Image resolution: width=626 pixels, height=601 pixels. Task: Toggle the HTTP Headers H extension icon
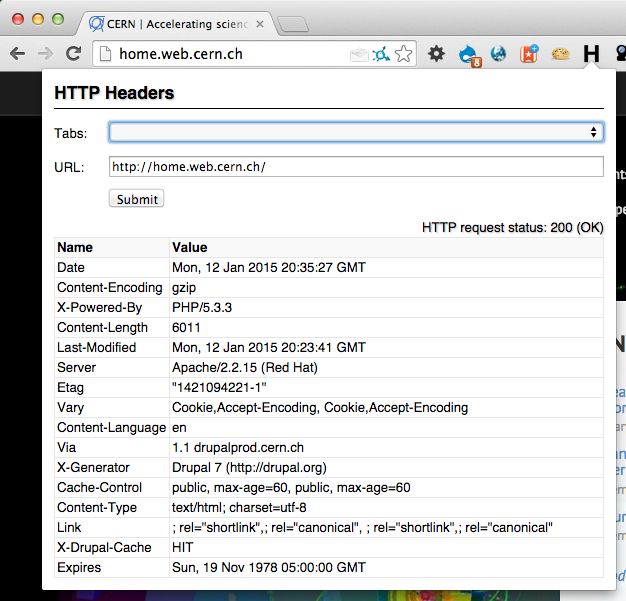pos(591,54)
